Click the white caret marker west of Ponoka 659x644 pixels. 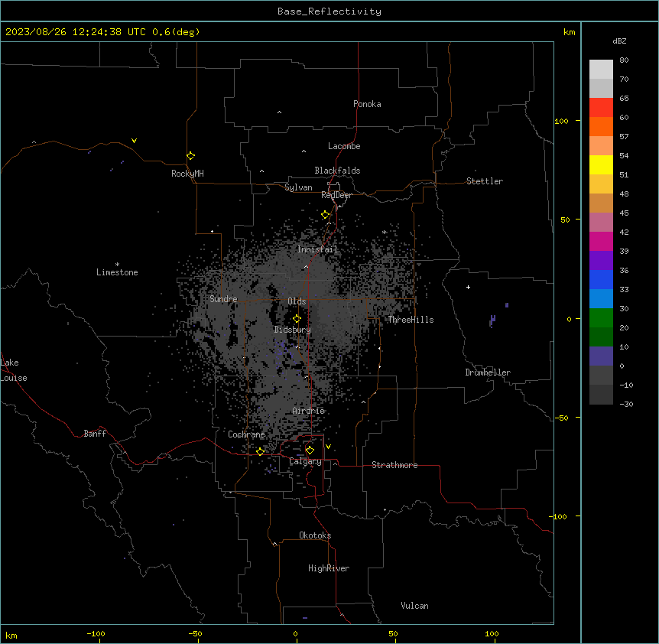(280, 112)
